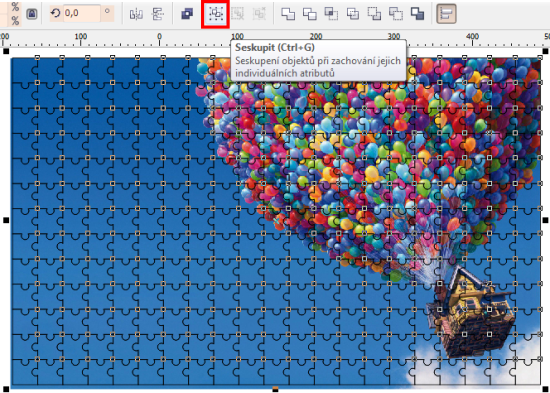Click the rotation angle input field showing 0,0
This screenshot has width=550, height=393.
click(x=82, y=13)
